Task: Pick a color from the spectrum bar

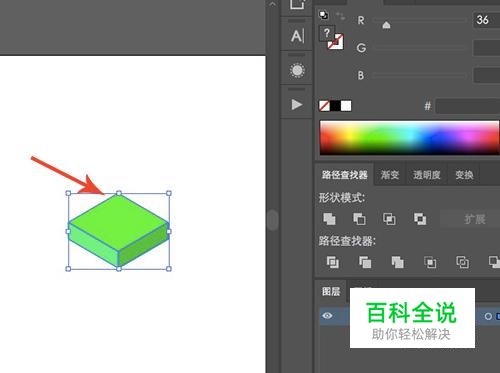Action: coord(409,138)
